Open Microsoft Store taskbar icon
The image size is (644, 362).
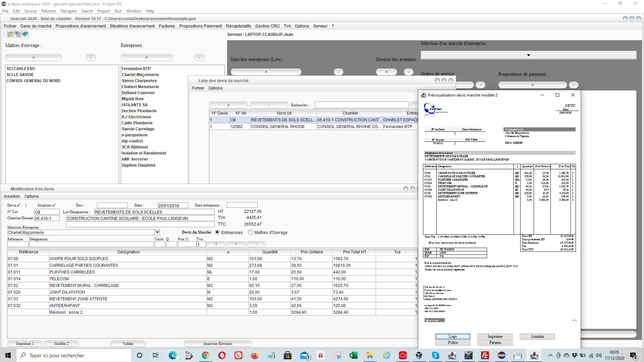287,355
